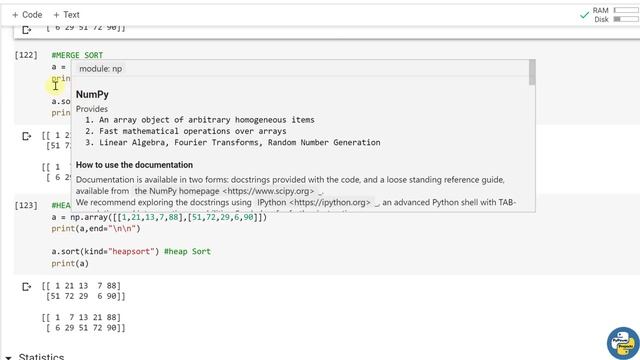Open the RAM and Disk usage indicator
This screenshot has height=360, width=640.
(x=616, y=15)
